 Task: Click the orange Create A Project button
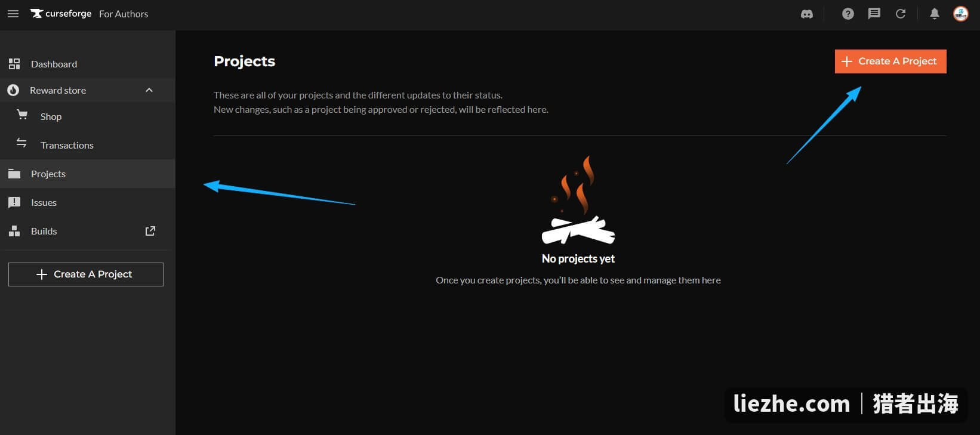890,61
